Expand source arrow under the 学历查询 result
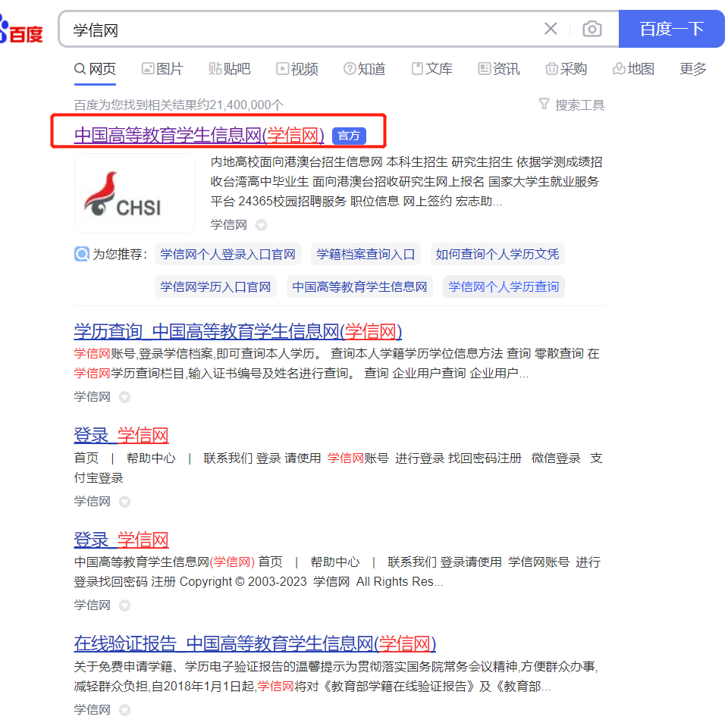This screenshot has height=726, width=728. [x=124, y=397]
